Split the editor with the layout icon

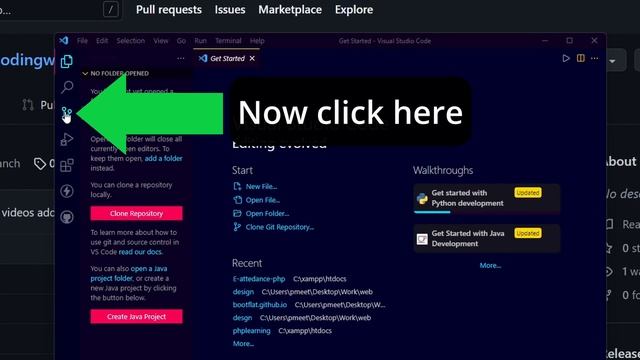(x=580, y=58)
